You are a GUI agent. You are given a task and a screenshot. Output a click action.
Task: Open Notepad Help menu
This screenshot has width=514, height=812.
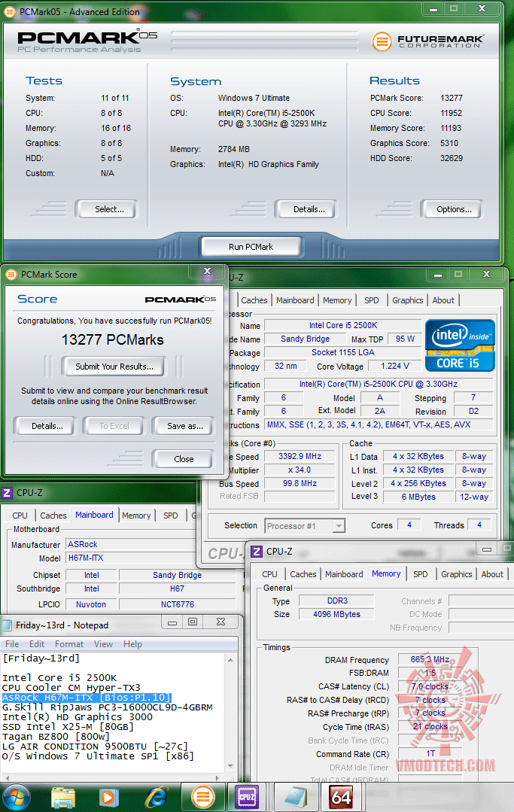click(132, 643)
